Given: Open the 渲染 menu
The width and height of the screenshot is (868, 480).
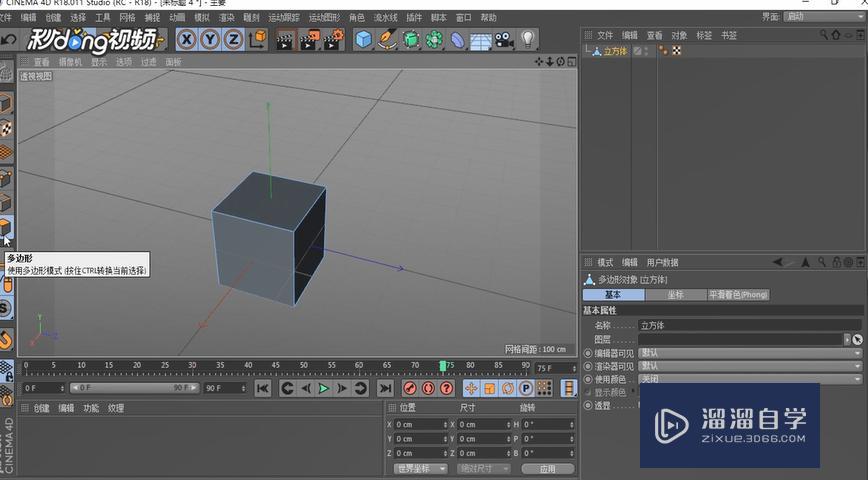Looking at the screenshot, I should click(x=226, y=18).
